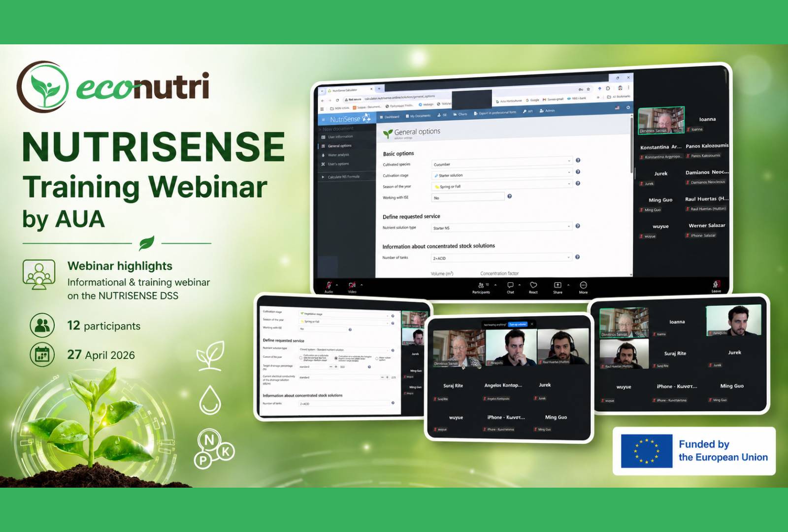This screenshot has height=532, width=788.
Task: Click help icon beside Cultivated species
Action: pyautogui.click(x=578, y=160)
